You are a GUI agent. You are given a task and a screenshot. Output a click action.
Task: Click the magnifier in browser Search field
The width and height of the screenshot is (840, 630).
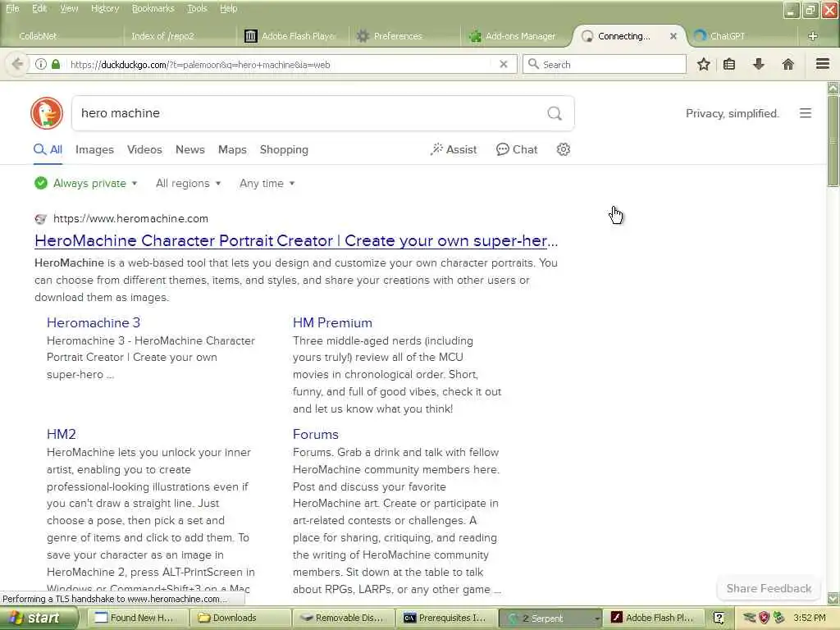pos(533,64)
